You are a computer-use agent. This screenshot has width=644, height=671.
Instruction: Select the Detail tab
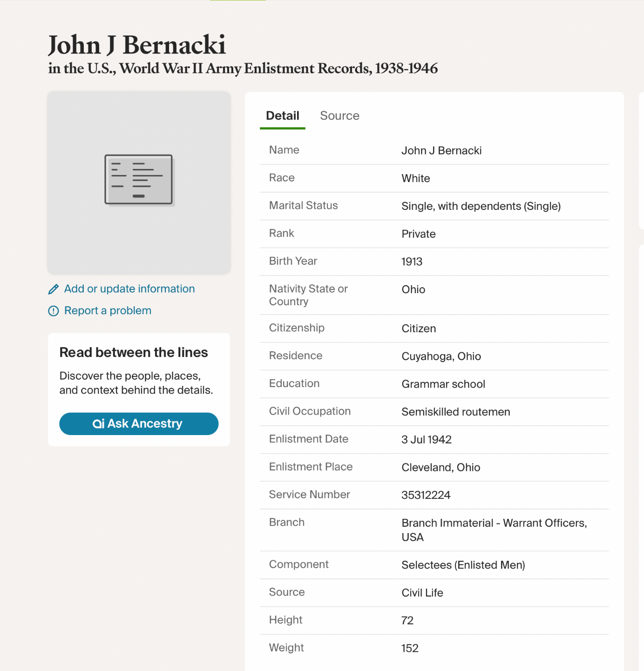283,116
